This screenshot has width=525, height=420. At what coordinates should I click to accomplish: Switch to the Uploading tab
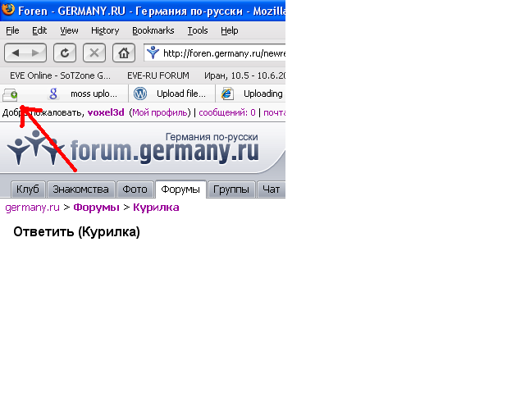251,94
